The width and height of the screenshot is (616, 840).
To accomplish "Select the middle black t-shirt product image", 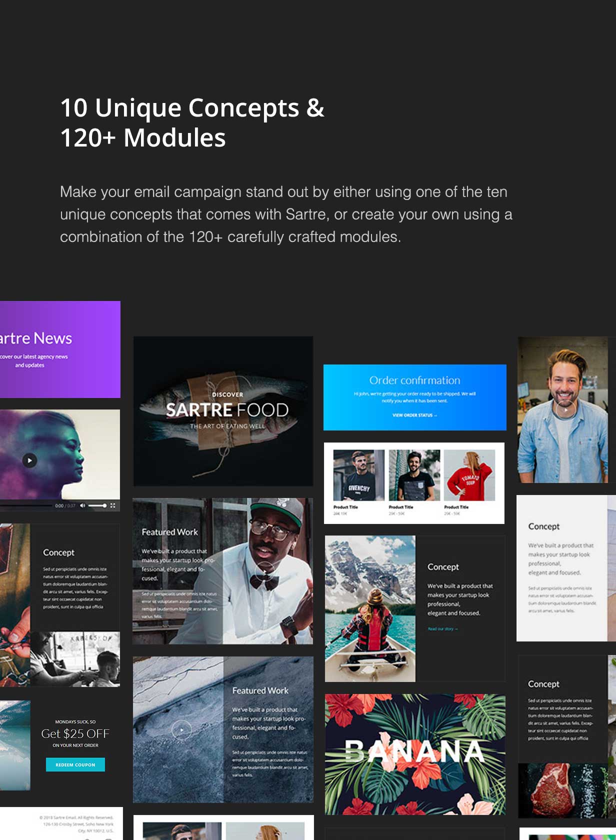I will pyautogui.click(x=414, y=475).
